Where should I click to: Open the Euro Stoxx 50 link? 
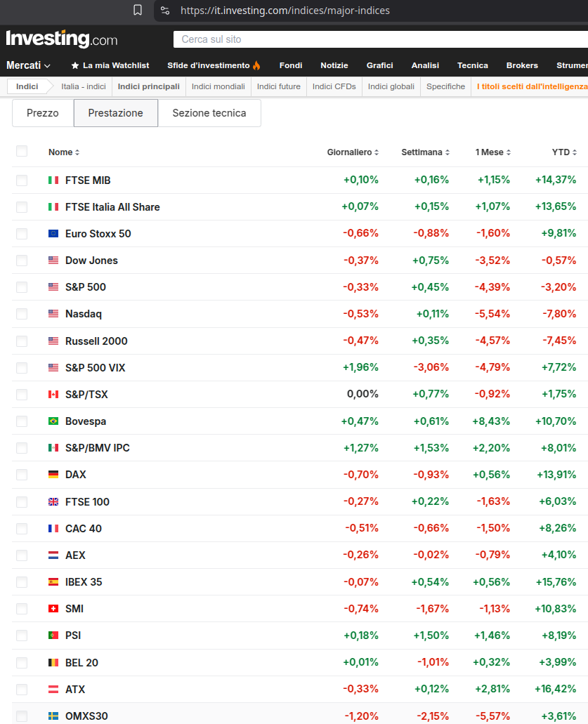point(98,234)
